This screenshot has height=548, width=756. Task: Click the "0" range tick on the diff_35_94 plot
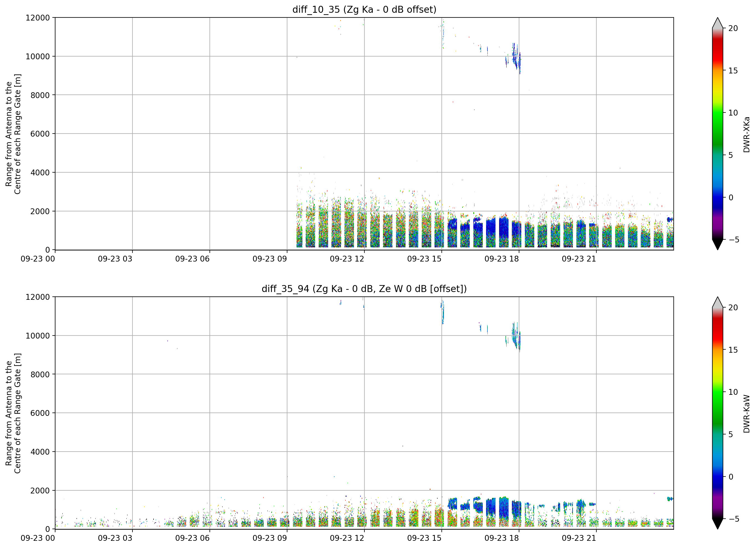click(48, 529)
